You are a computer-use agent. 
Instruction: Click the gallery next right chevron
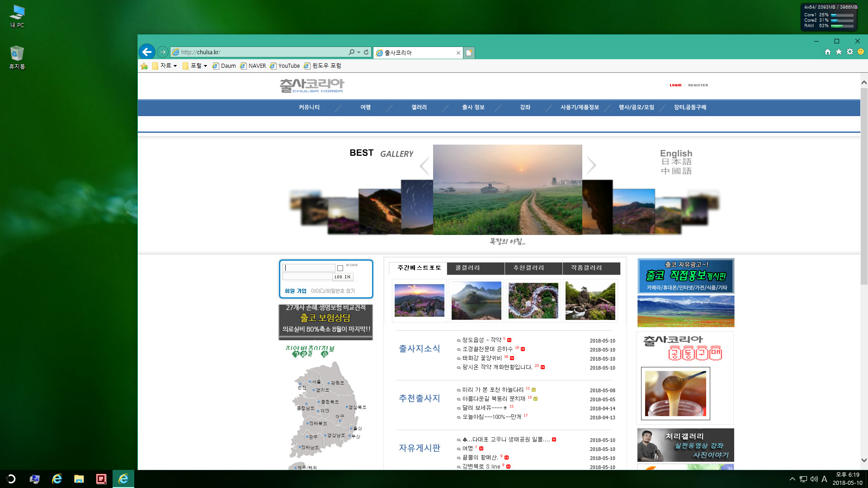point(591,165)
